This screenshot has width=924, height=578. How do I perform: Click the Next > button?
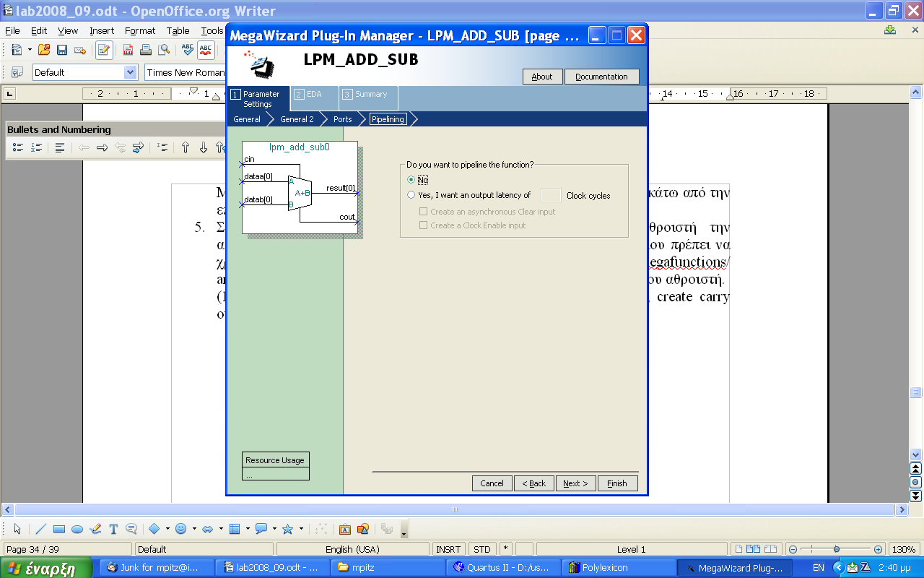pos(575,483)
